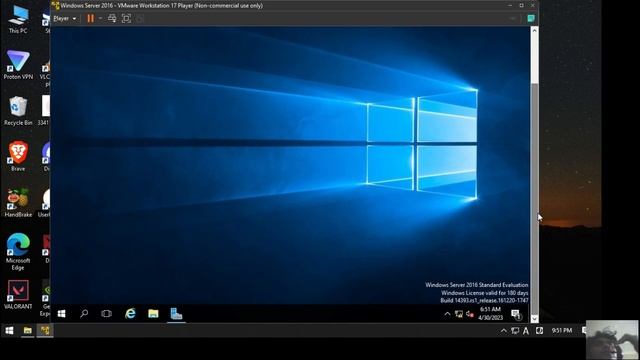The height and width of the screenshot is (360, 640).
Task: Select the Brave browser desktop shortcut
Action: [x=18, y=156]
